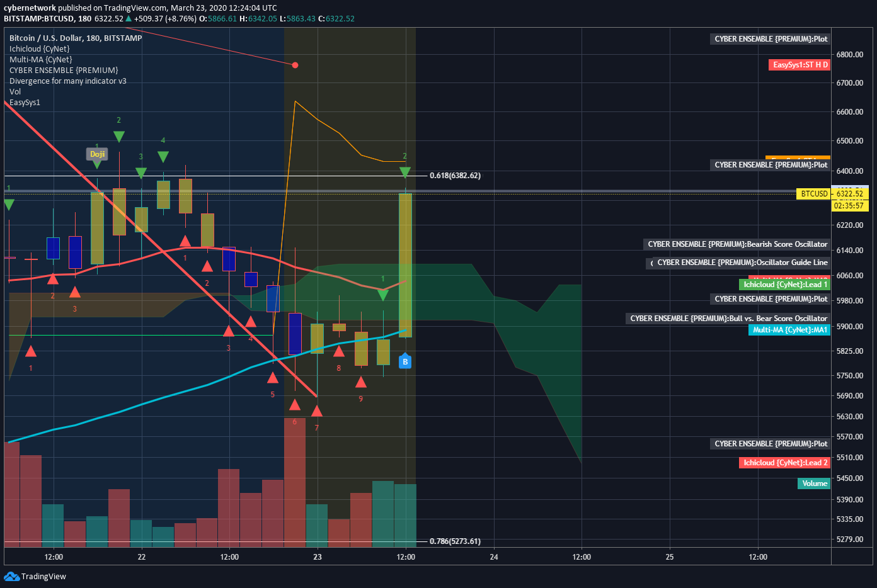This screenshot has width=877, height=588.
Task: Click the Volume label on the price scale
Action: (x=814, y=483)
